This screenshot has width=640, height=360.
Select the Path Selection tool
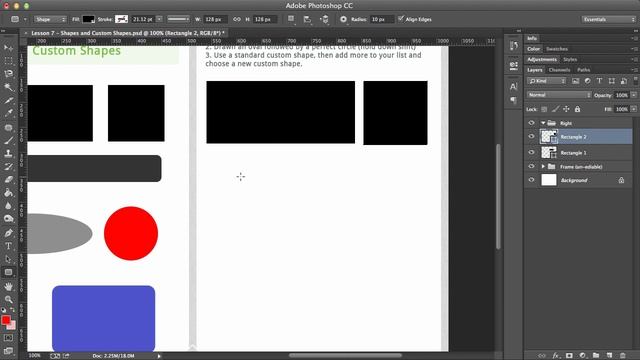point(8,259)
